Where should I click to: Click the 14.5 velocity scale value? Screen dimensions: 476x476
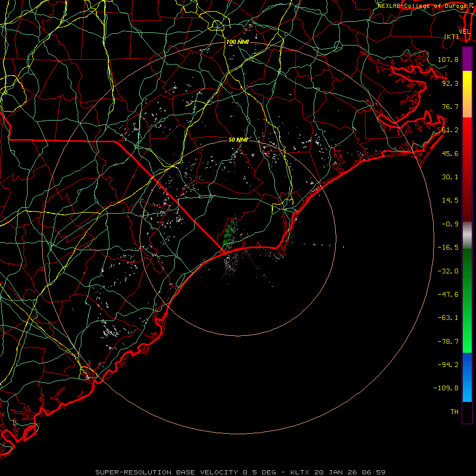pyautogui.click(x=450, y=200)
